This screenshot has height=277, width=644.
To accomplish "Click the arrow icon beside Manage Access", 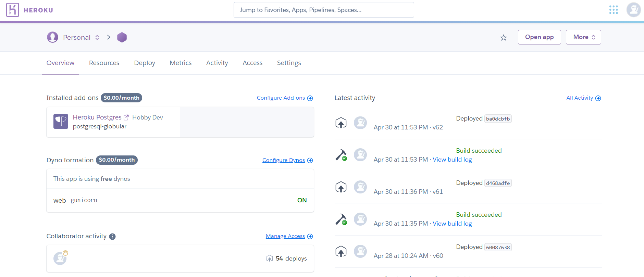I will tap(310, 237).
